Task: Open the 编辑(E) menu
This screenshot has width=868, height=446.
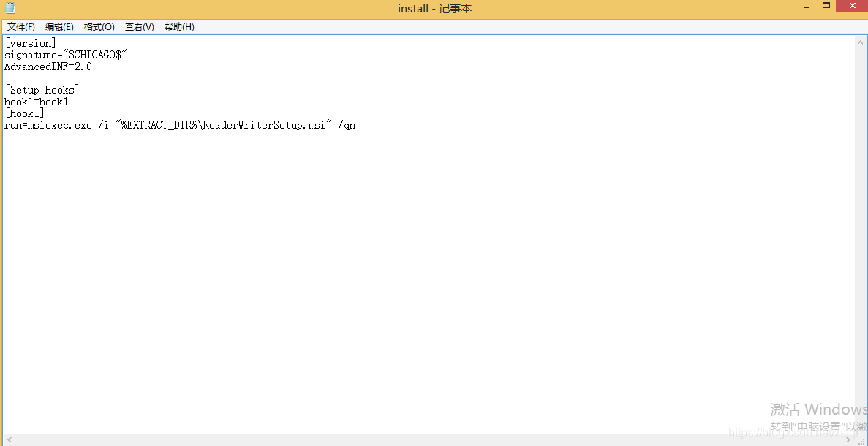Action: point(59,27)
